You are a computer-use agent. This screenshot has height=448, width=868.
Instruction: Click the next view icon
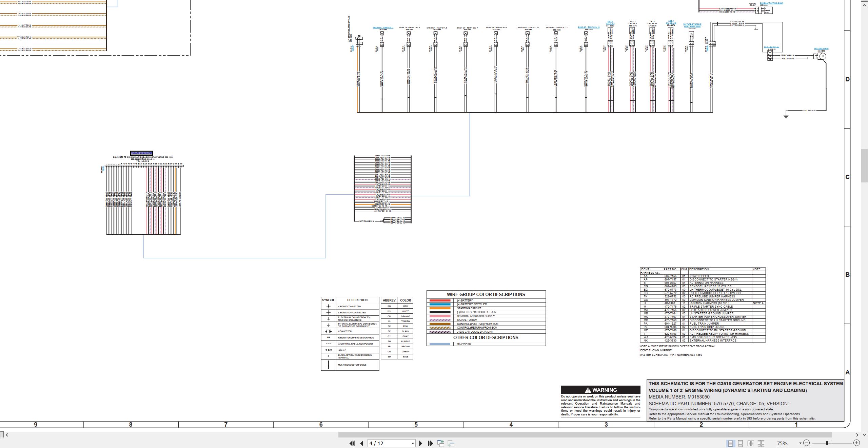pyautogui.click(x=451, y=443)
